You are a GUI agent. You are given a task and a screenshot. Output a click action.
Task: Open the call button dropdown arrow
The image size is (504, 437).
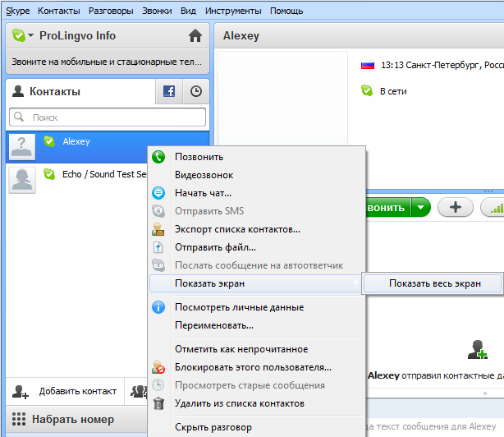[421, 208]
